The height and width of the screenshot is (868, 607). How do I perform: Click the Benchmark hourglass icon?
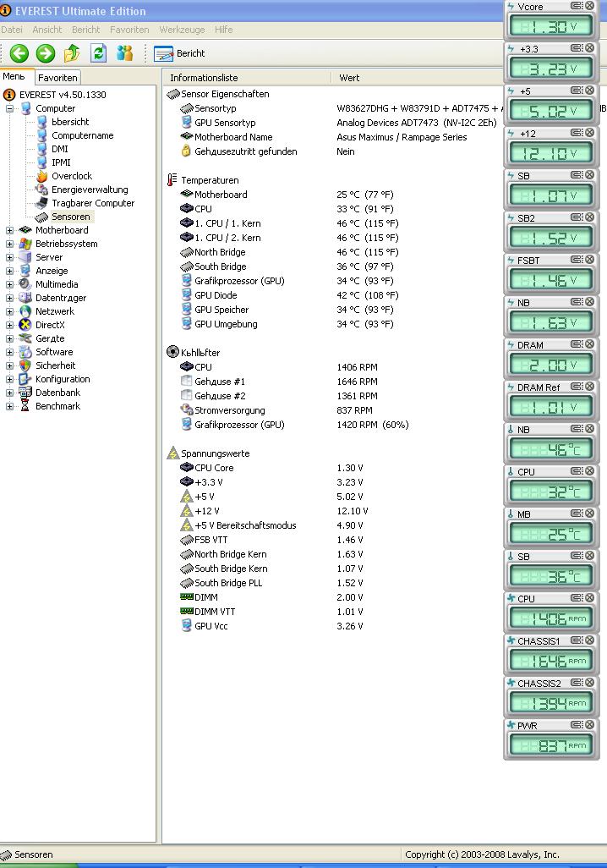click(25, 406)
